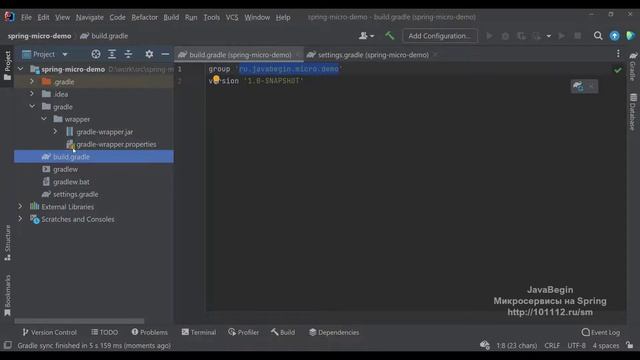Open the Problems tool window
640x360 pixels.
pos(149,332)
